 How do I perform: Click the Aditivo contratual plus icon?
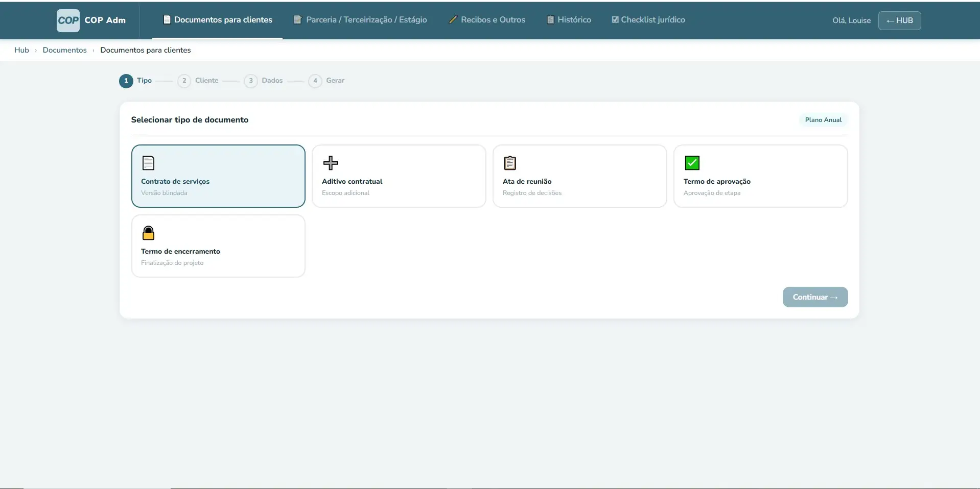pos(331,163)
